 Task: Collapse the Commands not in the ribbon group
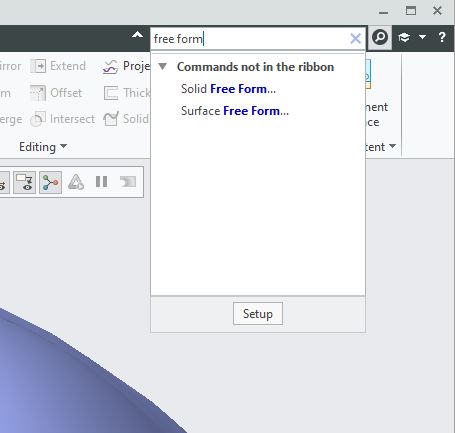[x=163, y=66]
